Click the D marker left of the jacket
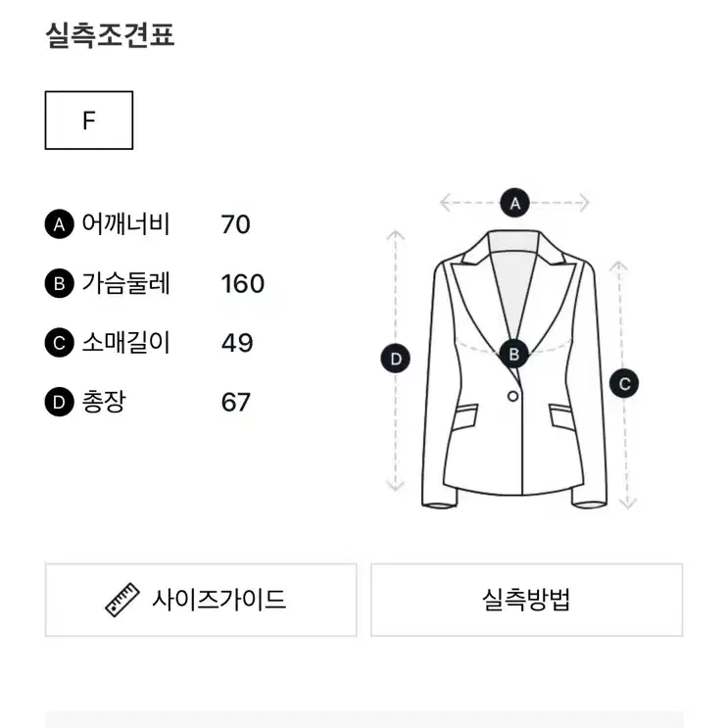 pos(395,359)
